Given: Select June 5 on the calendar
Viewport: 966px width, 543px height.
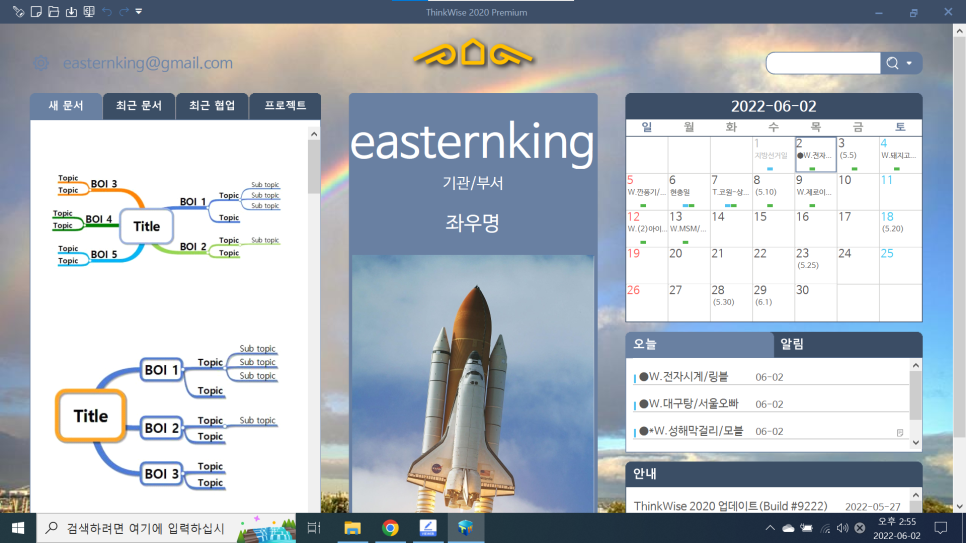Looking at the screenshot, I should click(647, 191).
